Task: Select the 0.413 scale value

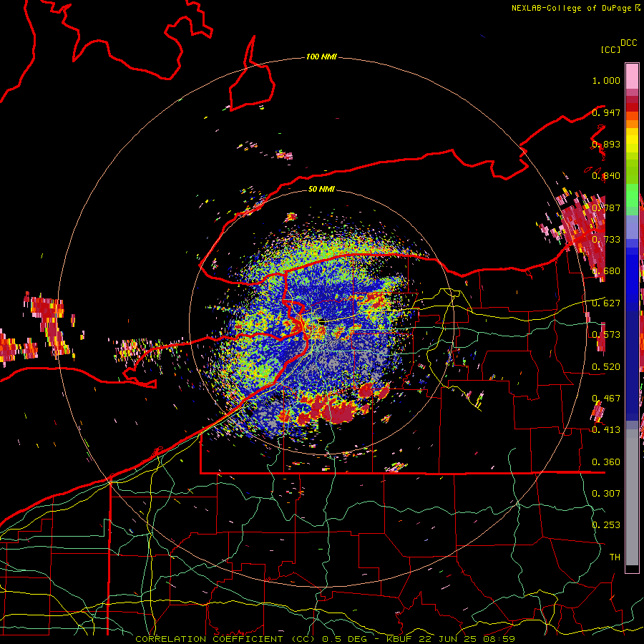Action: click(x=606, y=430)
